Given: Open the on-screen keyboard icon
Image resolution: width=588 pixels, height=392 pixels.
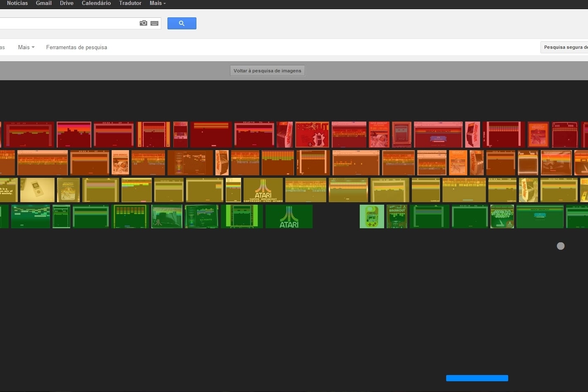Looking at the screenshot, I should click(x=155, y=23).
